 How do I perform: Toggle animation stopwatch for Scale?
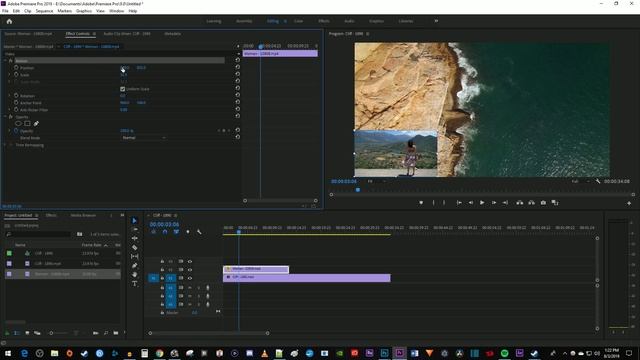pyautogui.click(x=16, y=75)
